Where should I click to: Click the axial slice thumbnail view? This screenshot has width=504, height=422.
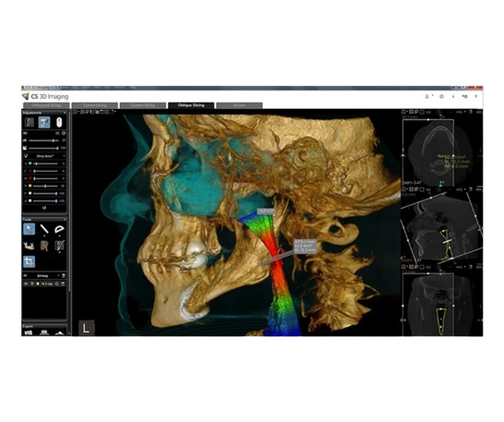click(442, 151)
